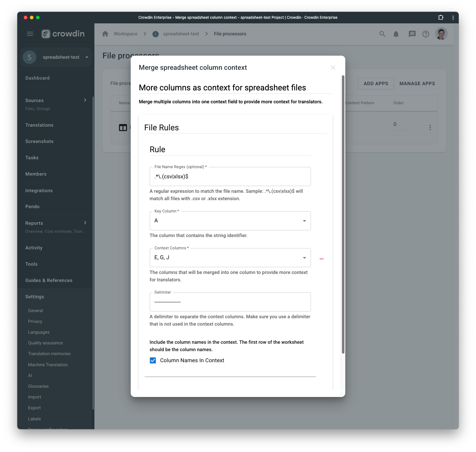
Task: Click the dialog vertical scrollbar
Action: click(343, 214)
